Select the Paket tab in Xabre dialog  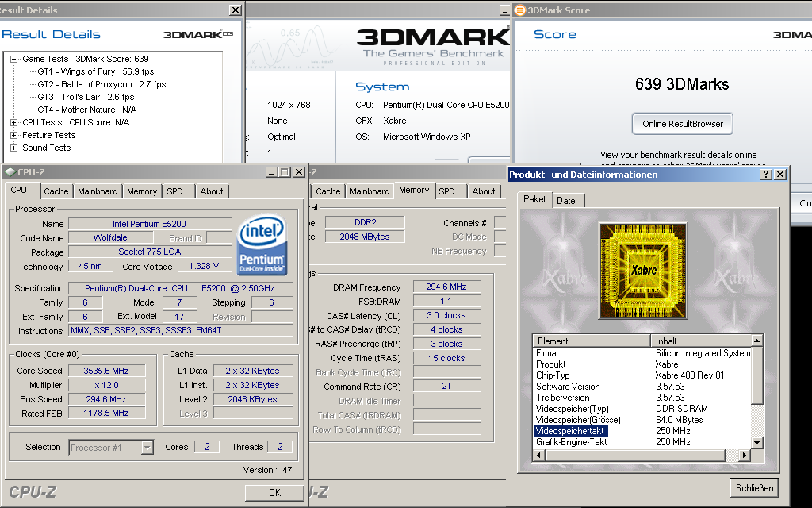coord(534,199)
